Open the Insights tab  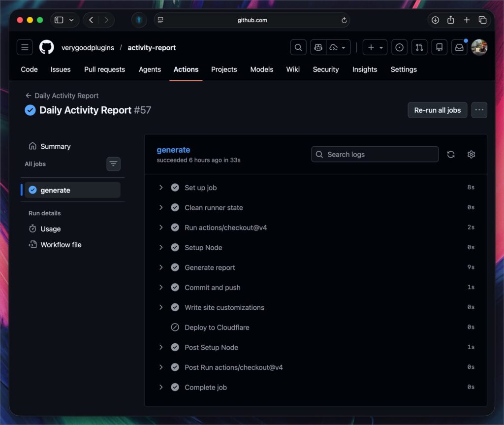(365, 69)
